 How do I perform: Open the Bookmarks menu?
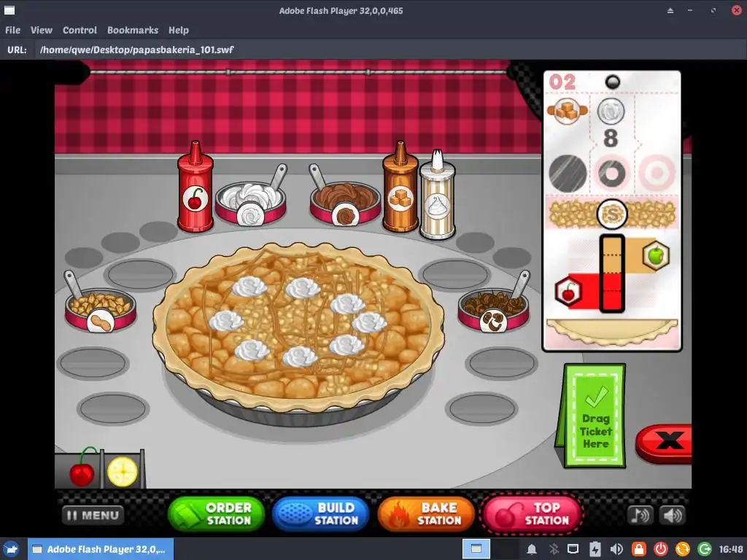[133, 30]
